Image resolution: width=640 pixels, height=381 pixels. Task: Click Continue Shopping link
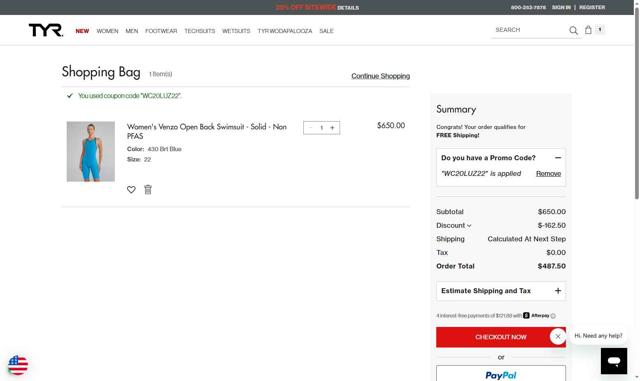pyautogui.click(x=380, y=76)
